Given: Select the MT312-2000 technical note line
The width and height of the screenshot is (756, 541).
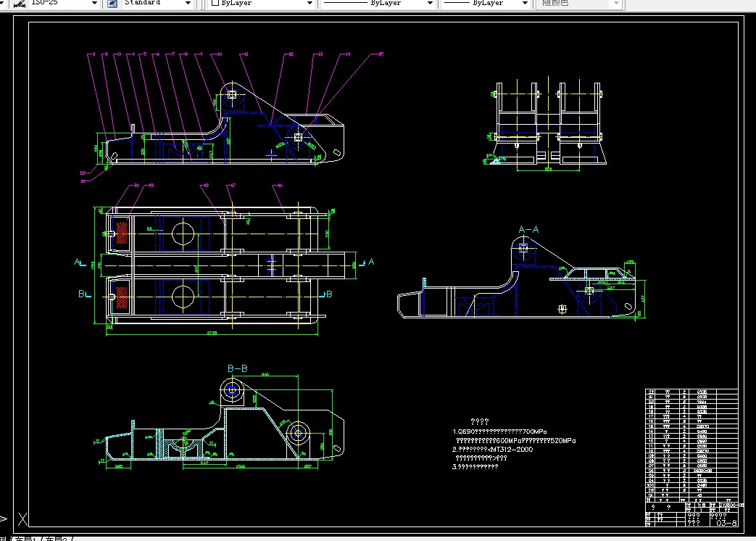Looking at the screenshot, I should (492, 450).
